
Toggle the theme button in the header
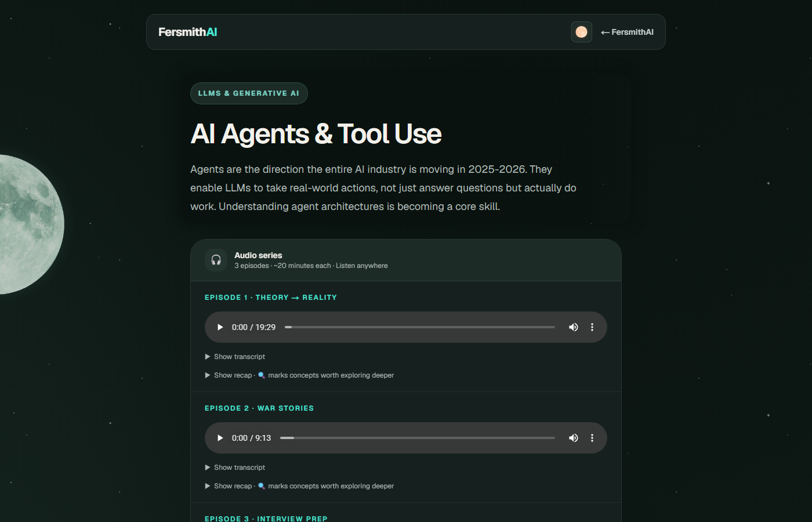(582, 32)
